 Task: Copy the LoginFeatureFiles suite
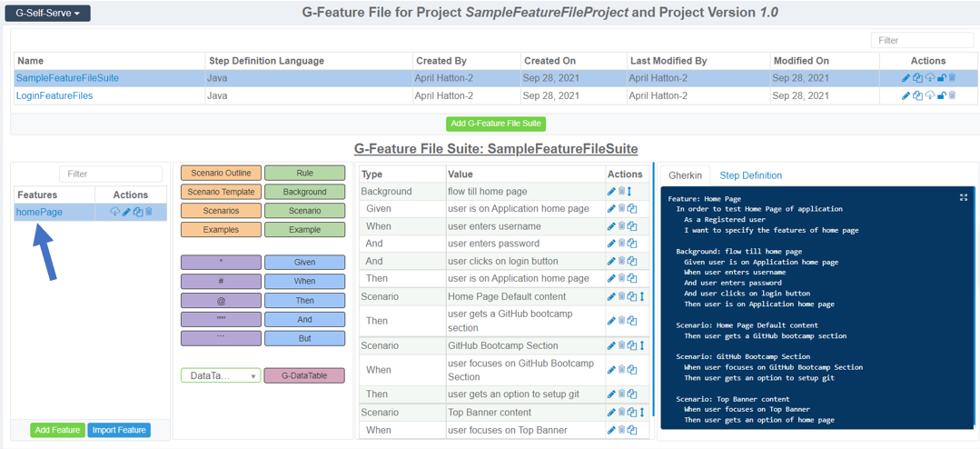click(916, 95)
